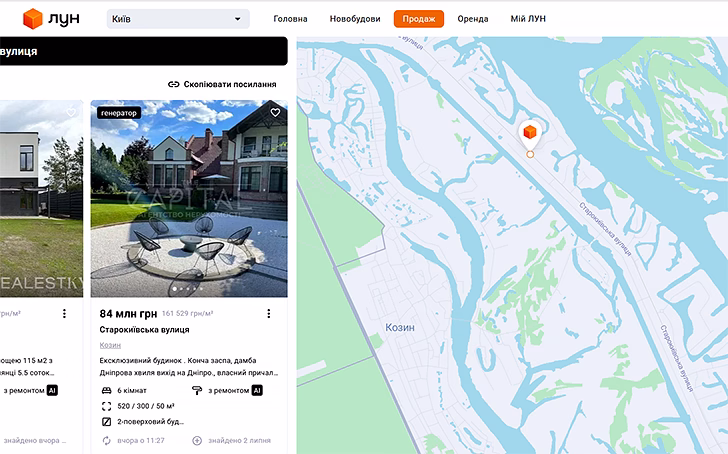This screenshot has height=454, width=728.
Task: Open three-dot menu for 84 млн listing
Action: pos(268,314)
